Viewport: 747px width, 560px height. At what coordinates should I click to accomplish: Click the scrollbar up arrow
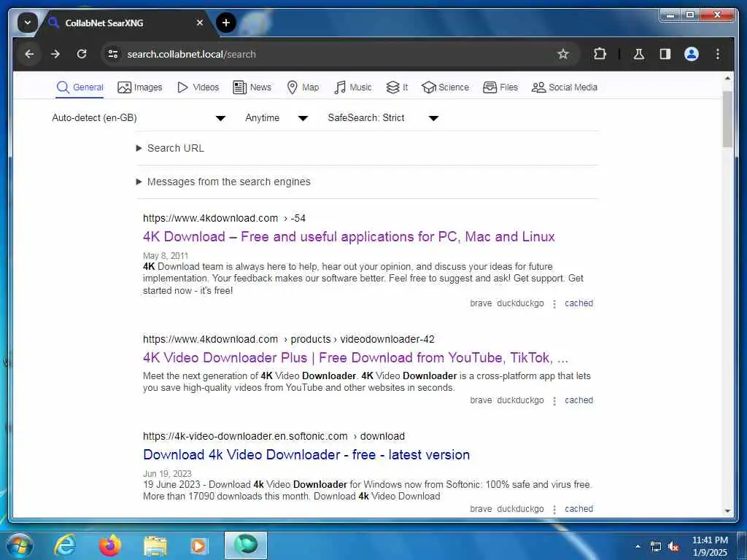[x=727, y=78]
